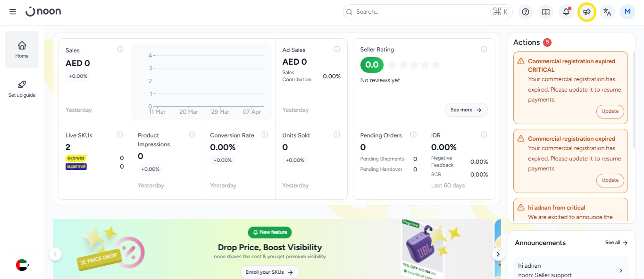Screen dimensions: 644x279
Task: Click See more under Seller Rating
Action: (x=466, y=110)
